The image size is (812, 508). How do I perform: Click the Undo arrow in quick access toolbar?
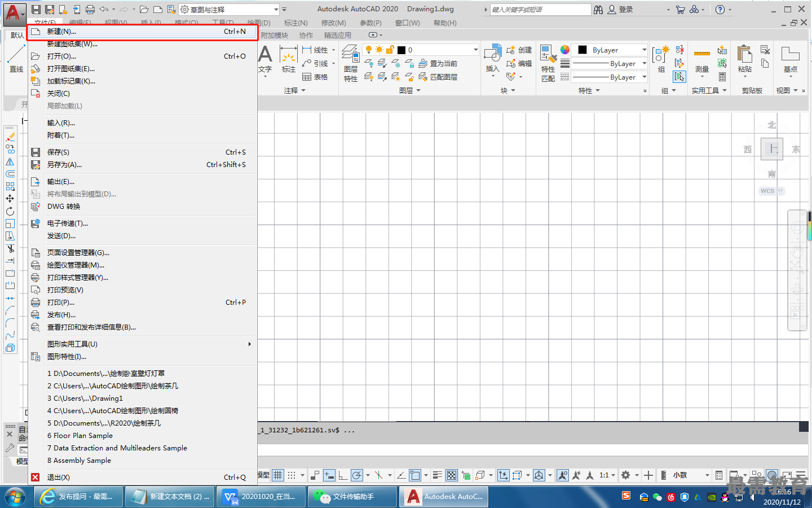[x=104, y=9]
